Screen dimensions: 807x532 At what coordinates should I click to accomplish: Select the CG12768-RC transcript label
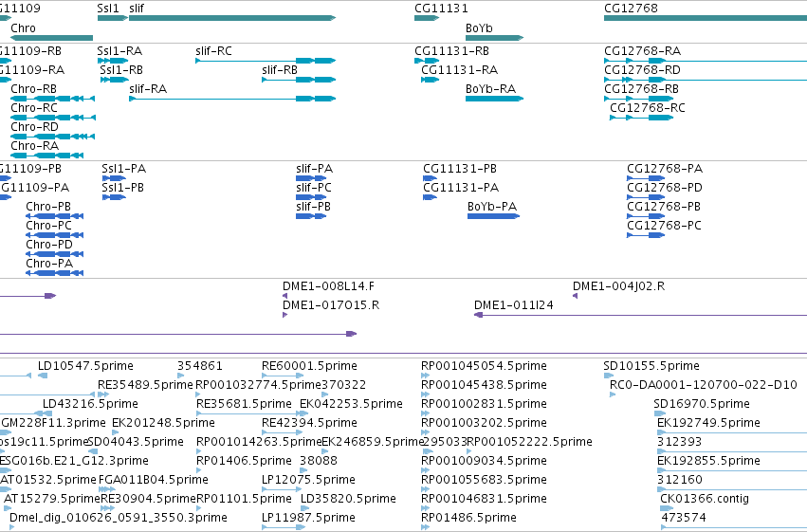[x=648, y=108]
